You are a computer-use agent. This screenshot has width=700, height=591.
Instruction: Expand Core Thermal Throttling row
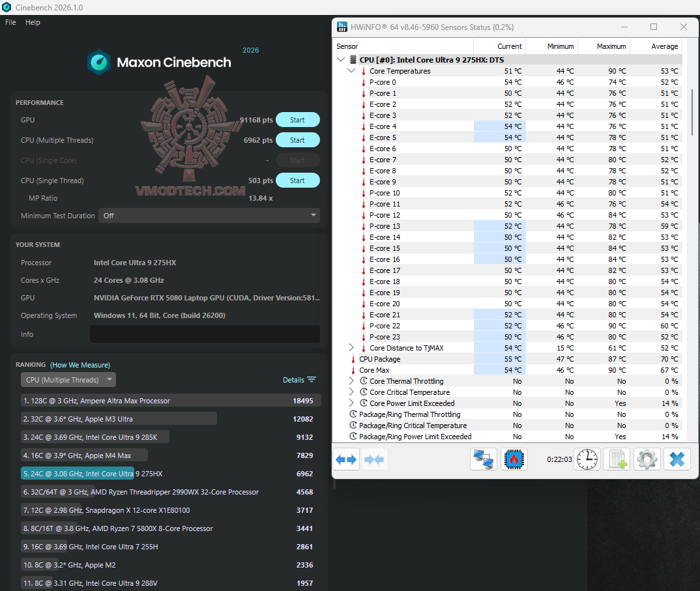coord(351,381)
